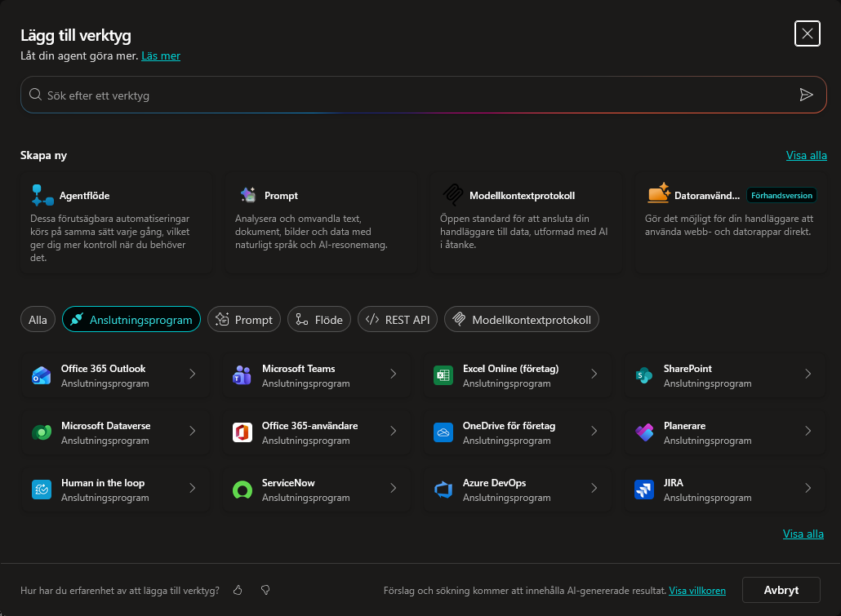
Task: Toggle the REST API filter chip
Action: click(398, 320)
